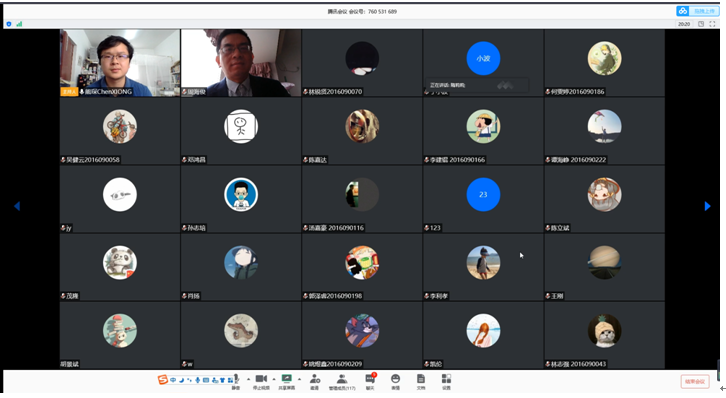
Task: Select the ChenXIONG host video tile
Action: [120, 63]
